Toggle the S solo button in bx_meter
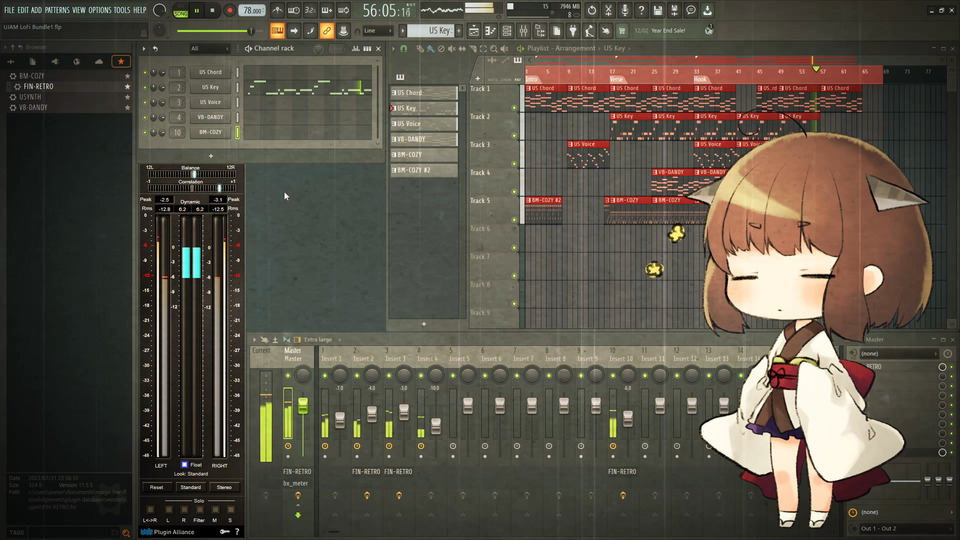The image size is (960, 540). pyautogui.click(x=230, y=509)
